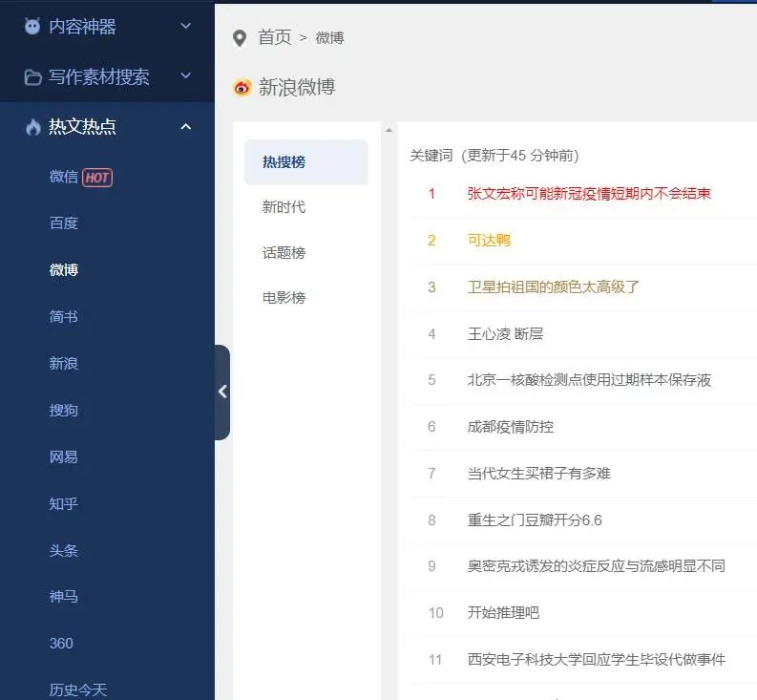Viewport: 757px width, 700px height.
Task: Select the 热搜榜 tab
Action: [x=306, y=161]
